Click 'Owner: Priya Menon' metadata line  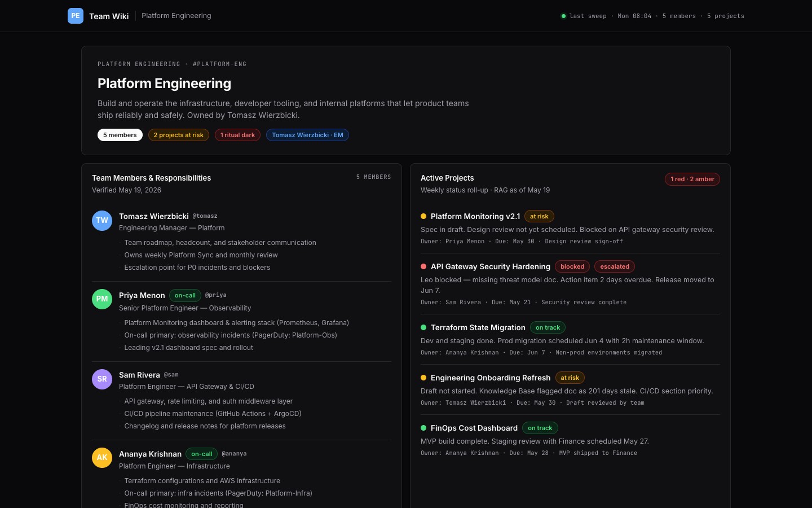click(522, 242)
